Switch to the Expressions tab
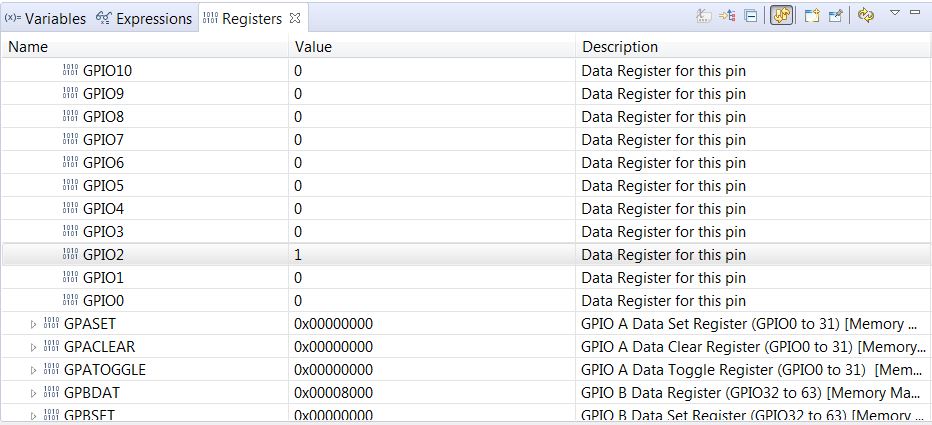This screenshot has height=425, width=932. [144, 19]
